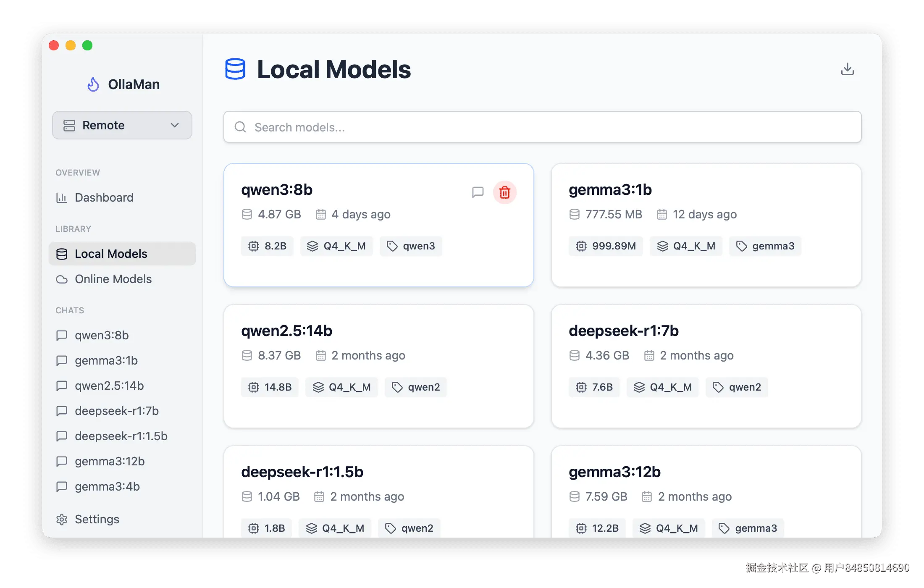Select Local Models in the Library section

tap(111, 254)
